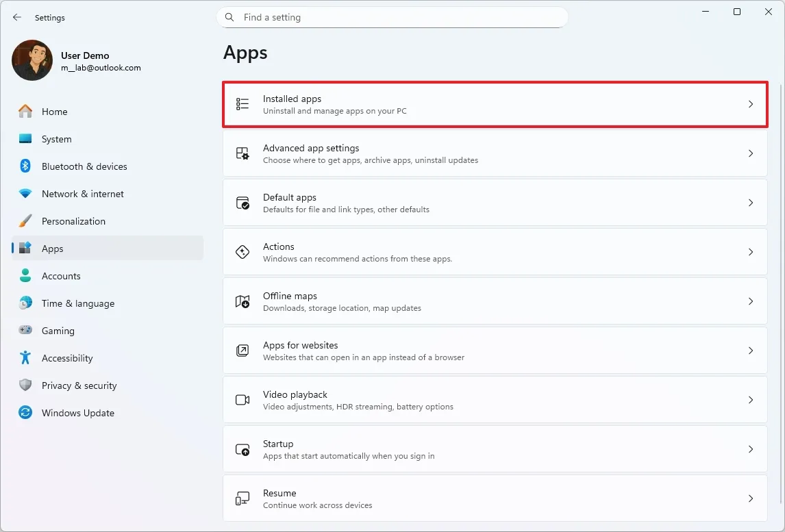Screen dimensions: 785x532
Task: Select the Offline maps icon
Action: coord(242,301)
